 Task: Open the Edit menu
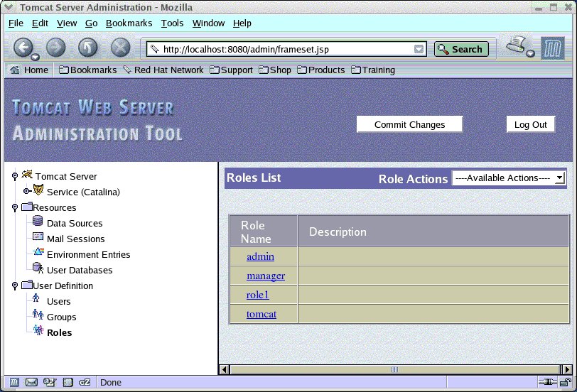click(40, 23)
